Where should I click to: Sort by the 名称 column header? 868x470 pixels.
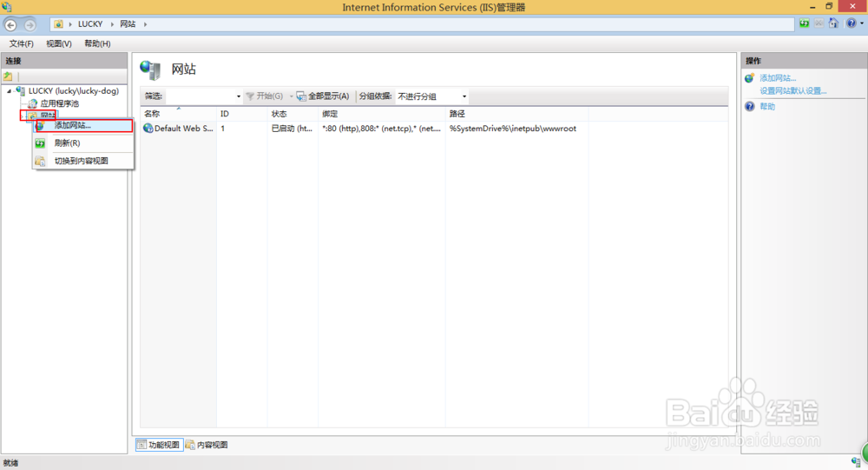click(178, 114)
